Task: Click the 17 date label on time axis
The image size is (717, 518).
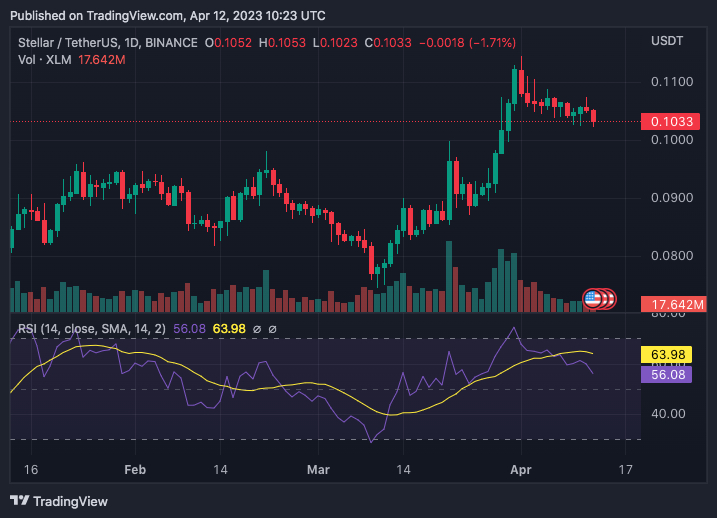Action: [x=626, y=470]
